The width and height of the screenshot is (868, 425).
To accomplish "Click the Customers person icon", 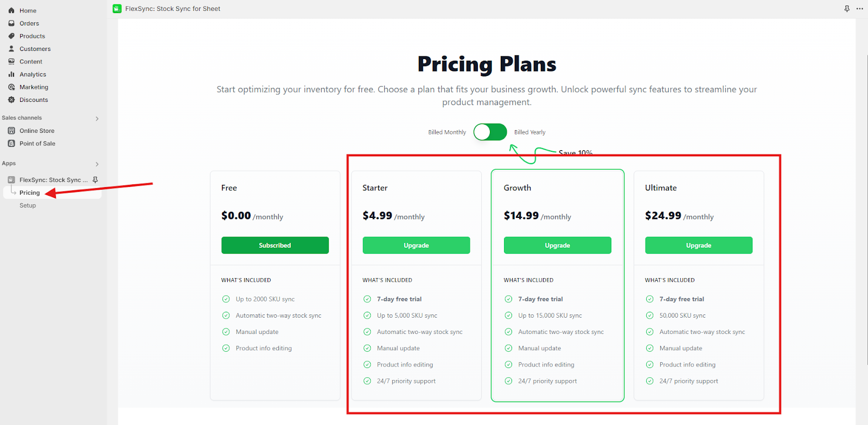I will pos(11,49).
